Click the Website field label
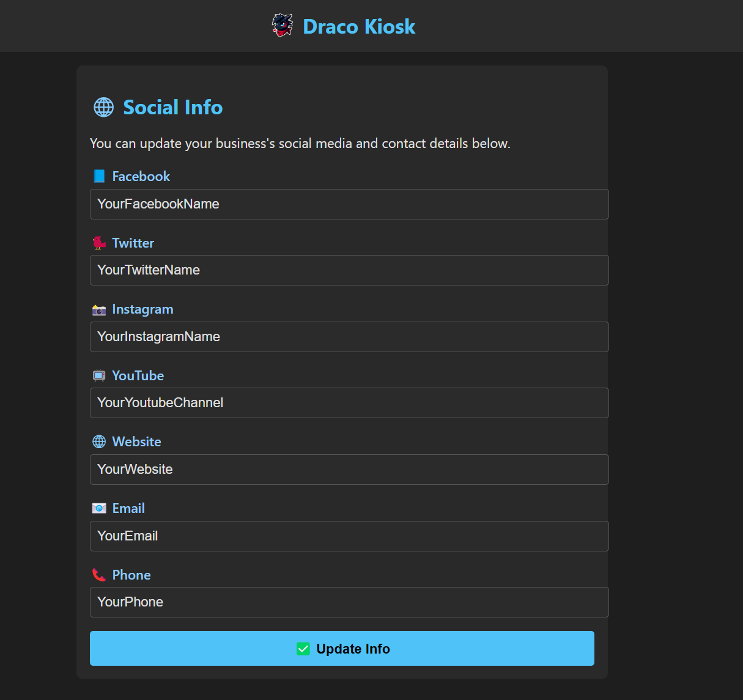 (137, 441)
